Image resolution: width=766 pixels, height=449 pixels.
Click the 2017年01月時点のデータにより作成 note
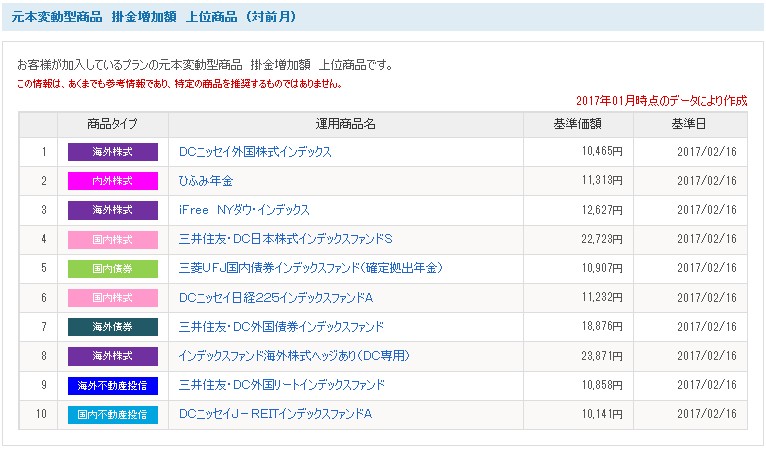click(661, 101)
